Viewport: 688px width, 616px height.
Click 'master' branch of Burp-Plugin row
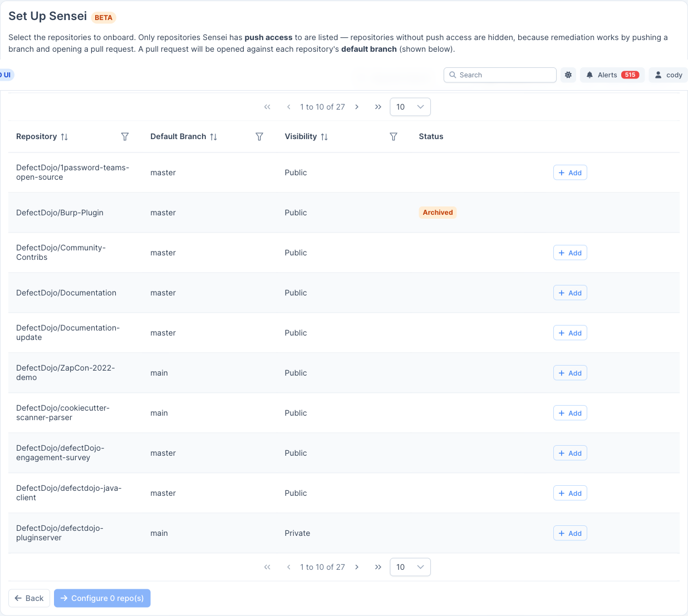163,213
